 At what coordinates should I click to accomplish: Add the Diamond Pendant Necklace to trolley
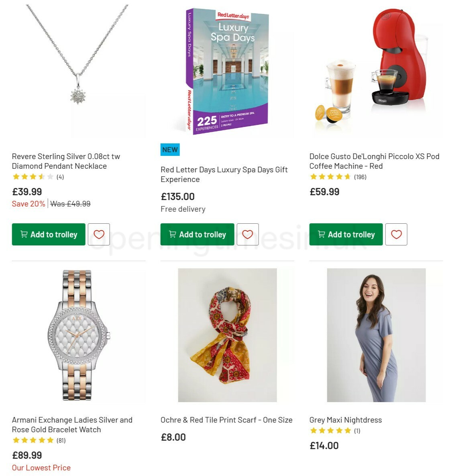48,234
